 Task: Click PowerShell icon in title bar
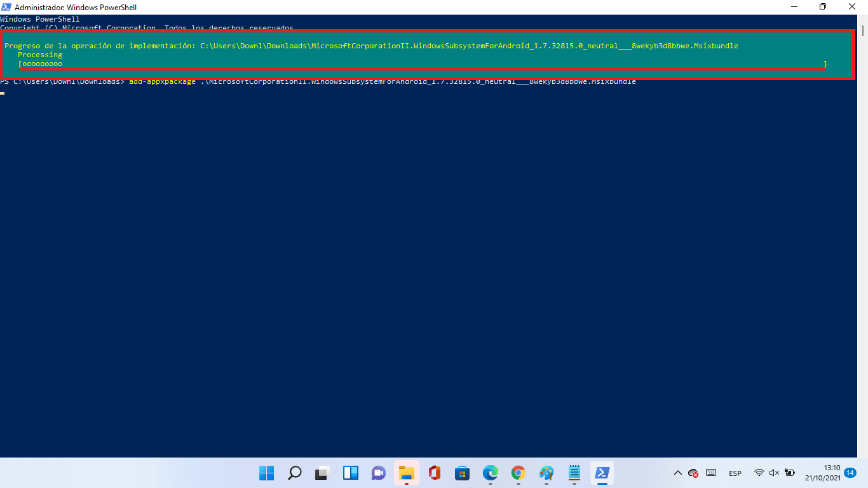pos(6,7)
